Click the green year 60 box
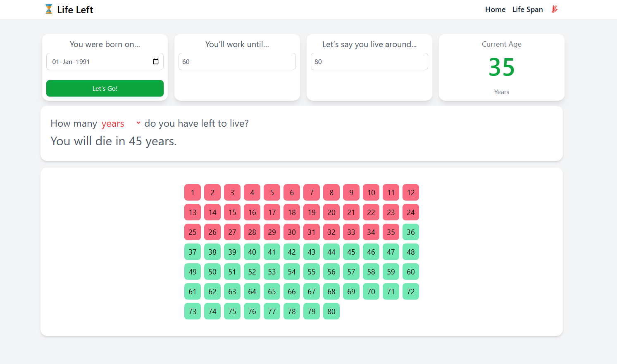 pyautogui.click(x=411, y=272)
